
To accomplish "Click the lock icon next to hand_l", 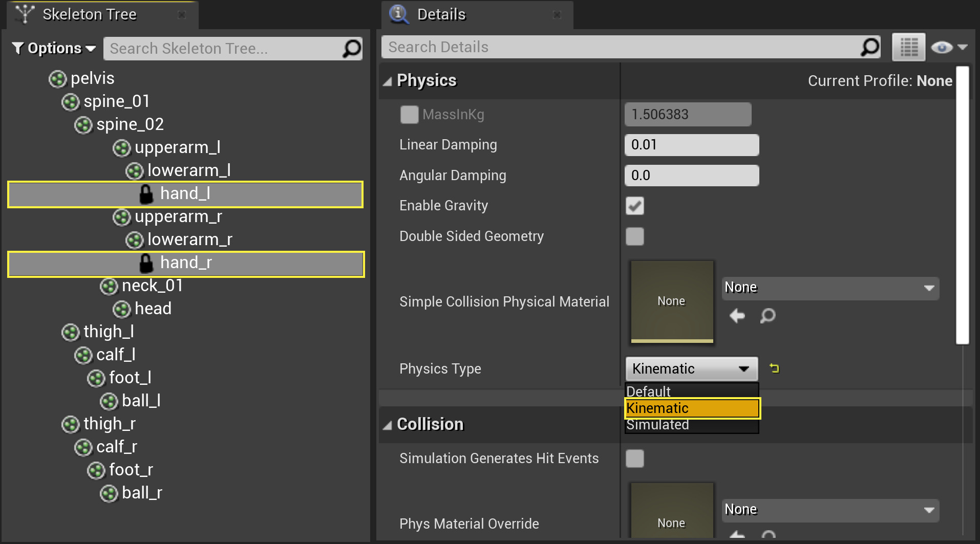I will pyautogui.click(x=146, y=194).
